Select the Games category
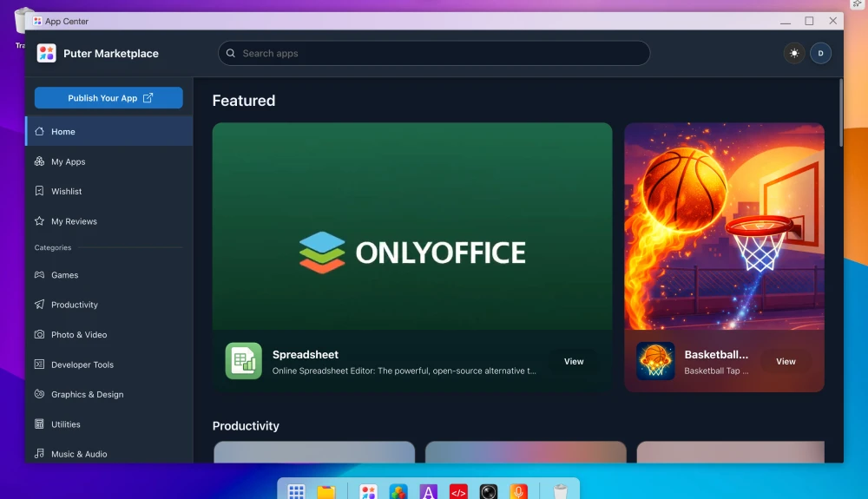The height and width of the screenshot is (499, 868). coord(109,275)
